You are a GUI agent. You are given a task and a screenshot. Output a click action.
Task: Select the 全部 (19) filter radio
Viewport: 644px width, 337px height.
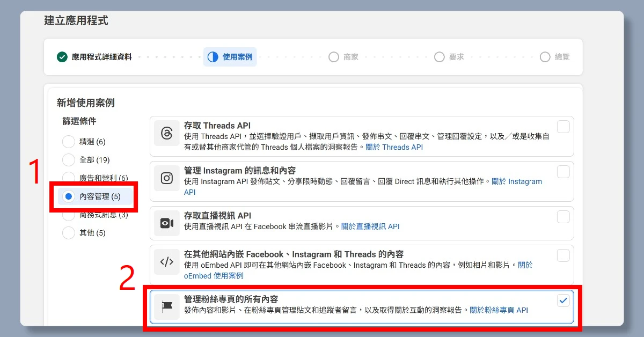point(69,160)
